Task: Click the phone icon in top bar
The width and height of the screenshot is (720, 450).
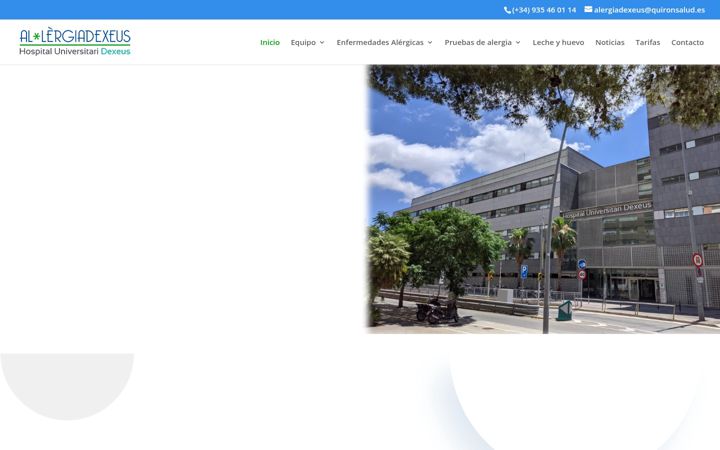Action: [507, 10]
